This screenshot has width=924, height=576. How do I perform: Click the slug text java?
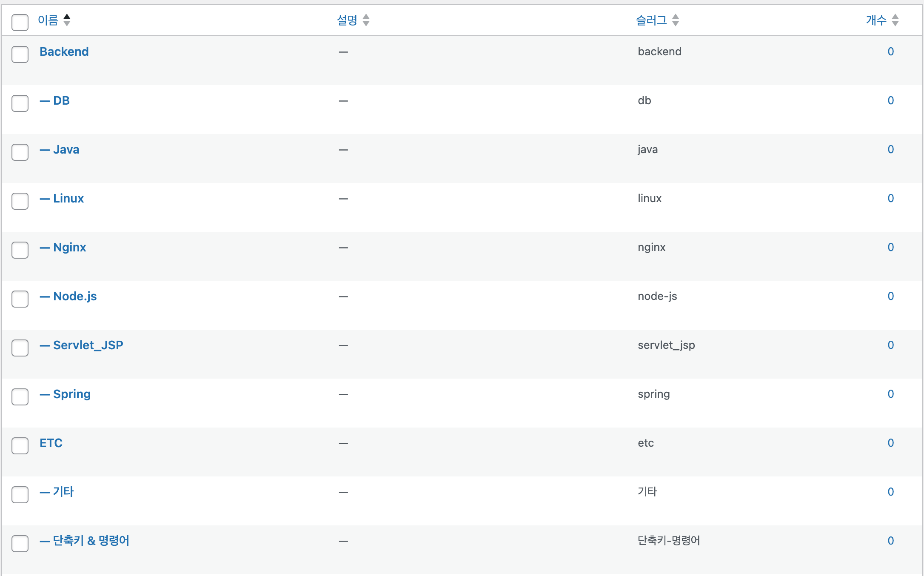point(647,149)
